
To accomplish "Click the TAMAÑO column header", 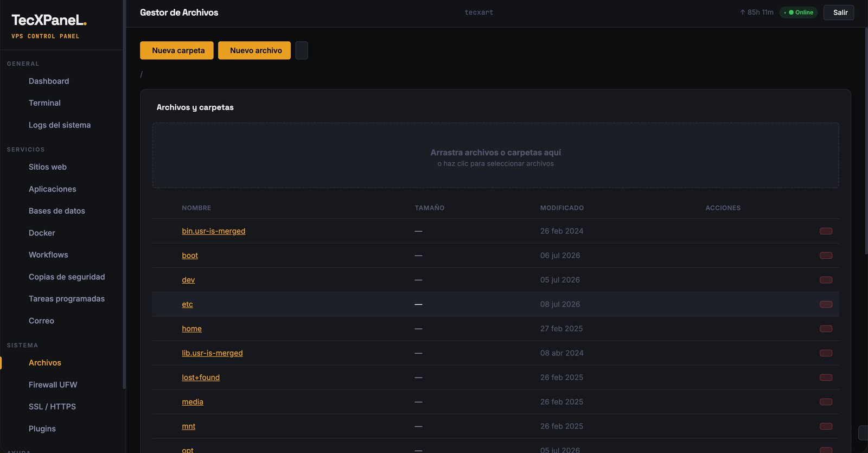I will [x=430, y=208].
